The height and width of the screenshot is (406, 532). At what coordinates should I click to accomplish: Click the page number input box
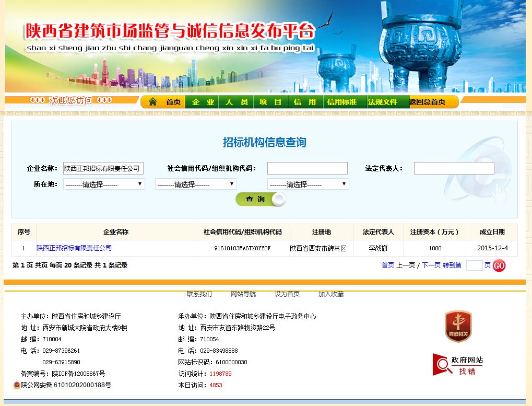pos(474,265)
